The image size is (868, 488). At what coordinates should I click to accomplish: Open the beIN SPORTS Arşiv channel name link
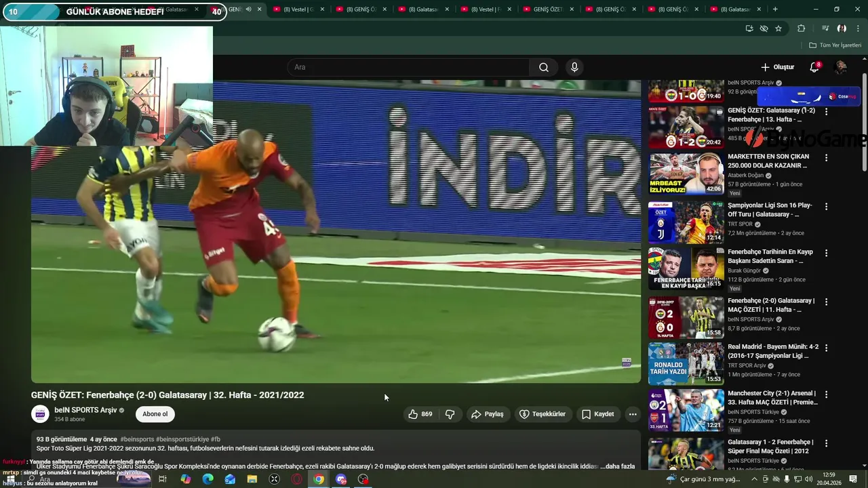pyautogui.click(x=85, y=410)
